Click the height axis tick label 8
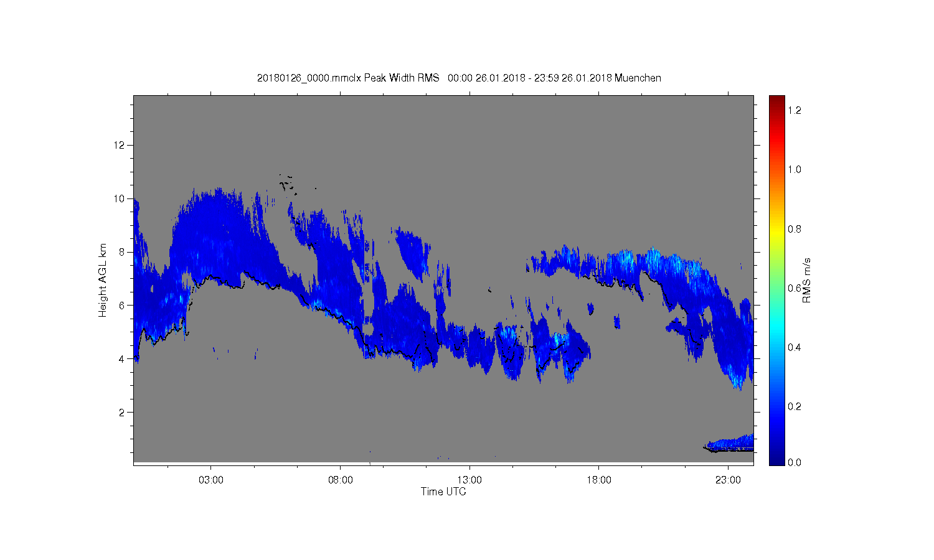The image size is (934, 560). coord(122,252)
